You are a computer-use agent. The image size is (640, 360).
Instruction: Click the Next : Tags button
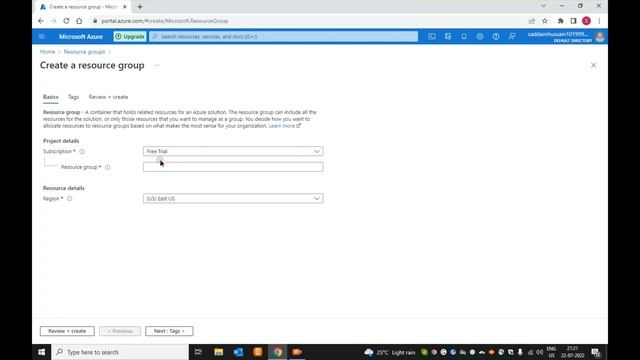tap(169, 331)
